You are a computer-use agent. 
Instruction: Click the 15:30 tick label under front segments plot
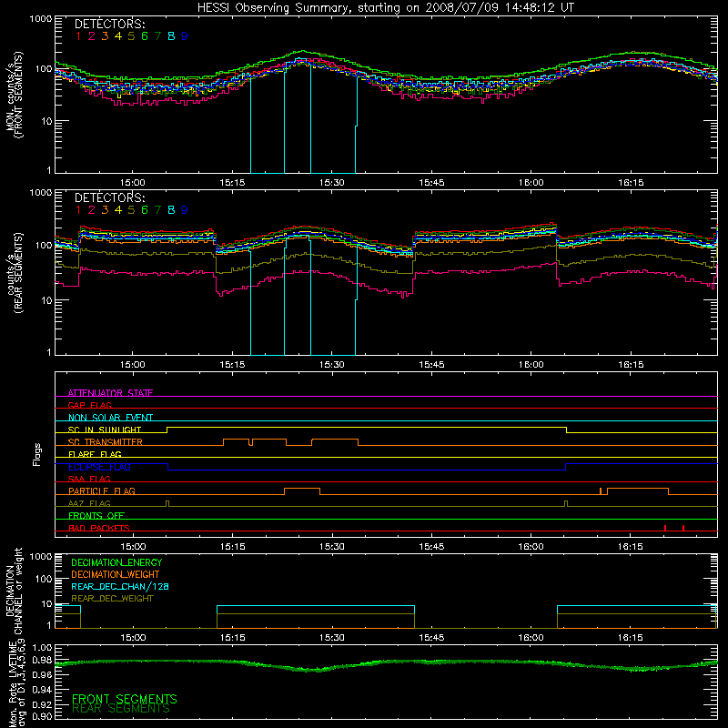coord(332,183)
